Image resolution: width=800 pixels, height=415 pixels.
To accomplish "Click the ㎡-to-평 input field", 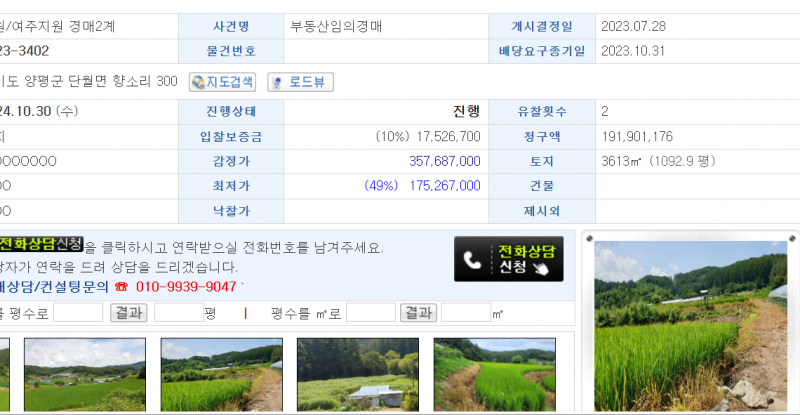I will click(x=78, y=312).
